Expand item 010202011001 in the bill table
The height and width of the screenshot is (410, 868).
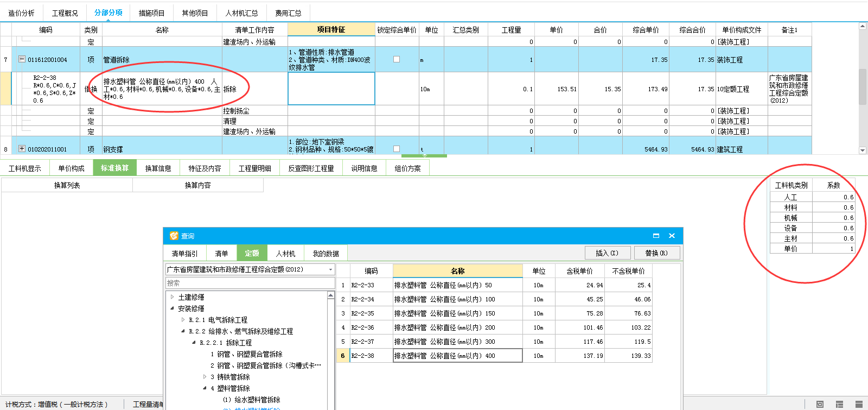(x=22, y=148)
